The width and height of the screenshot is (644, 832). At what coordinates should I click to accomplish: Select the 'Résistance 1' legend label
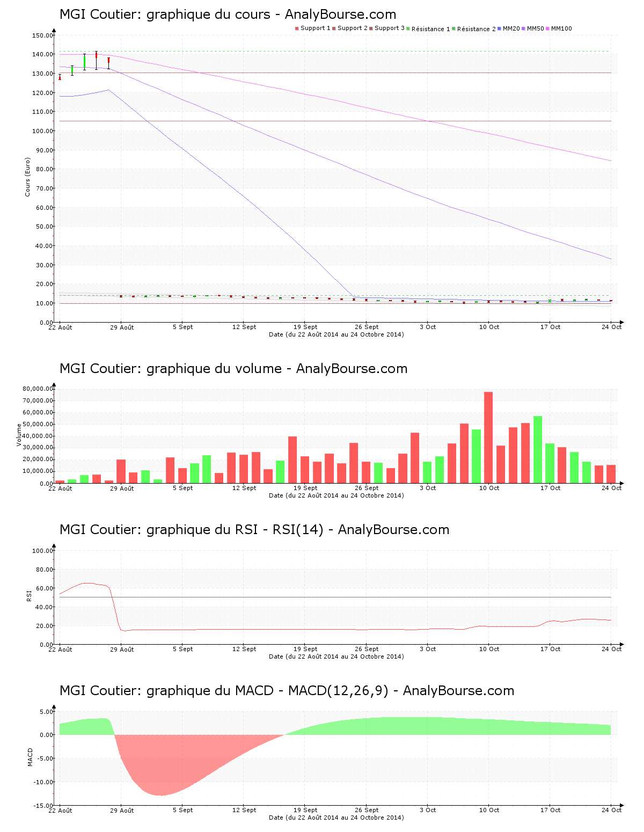point(431,29)
